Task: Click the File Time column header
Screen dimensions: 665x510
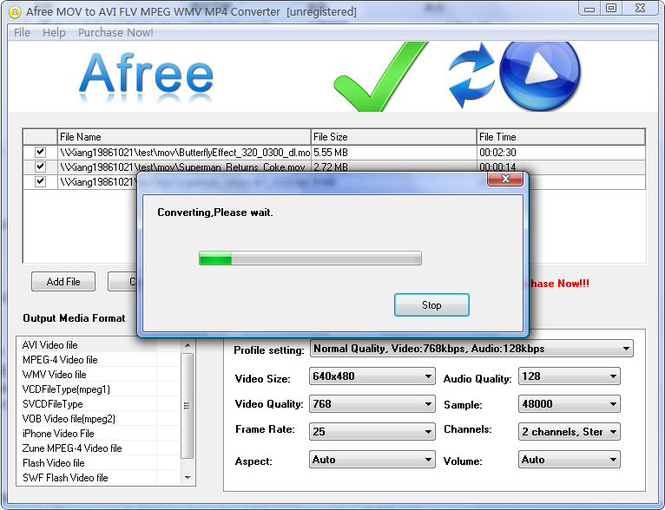Action: tap(561, 137)
